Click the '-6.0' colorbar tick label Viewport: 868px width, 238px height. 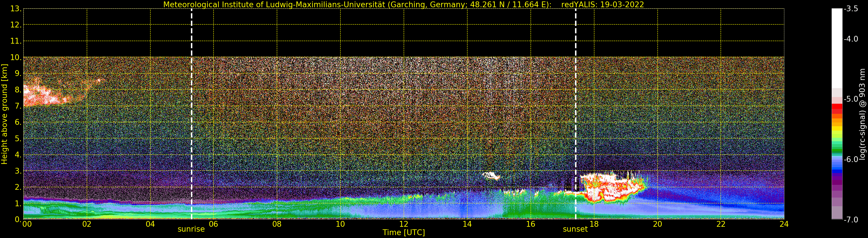[x=851, y=159]
